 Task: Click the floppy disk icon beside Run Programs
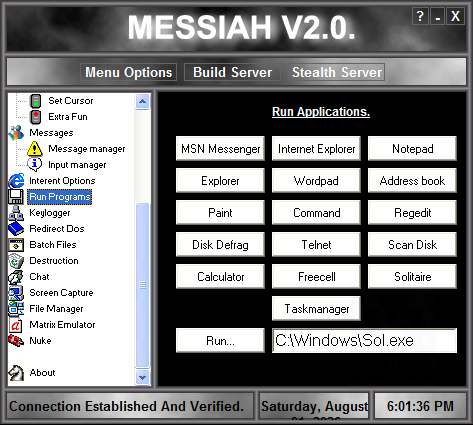point(16,197)
